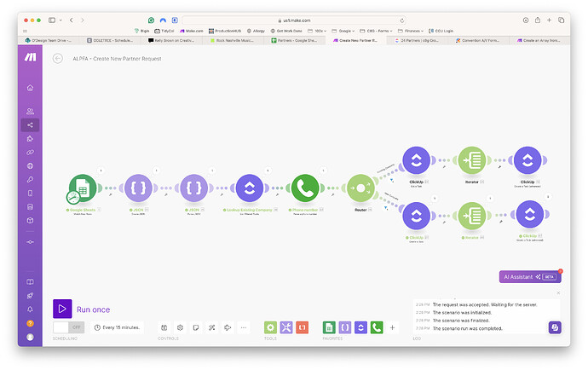The width and height of the screenshot is (588, 370).
Task: Click the Run once play button
Action: (x=62, y=309)
